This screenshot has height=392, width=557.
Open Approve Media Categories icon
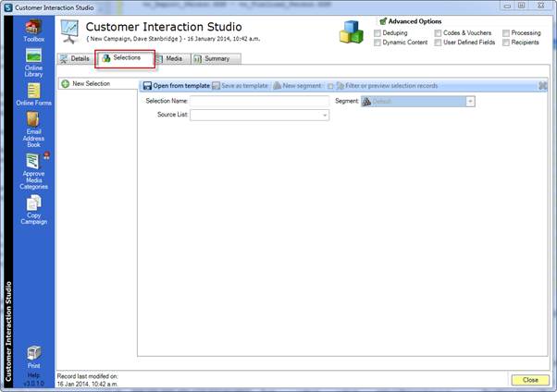point(33,161)
